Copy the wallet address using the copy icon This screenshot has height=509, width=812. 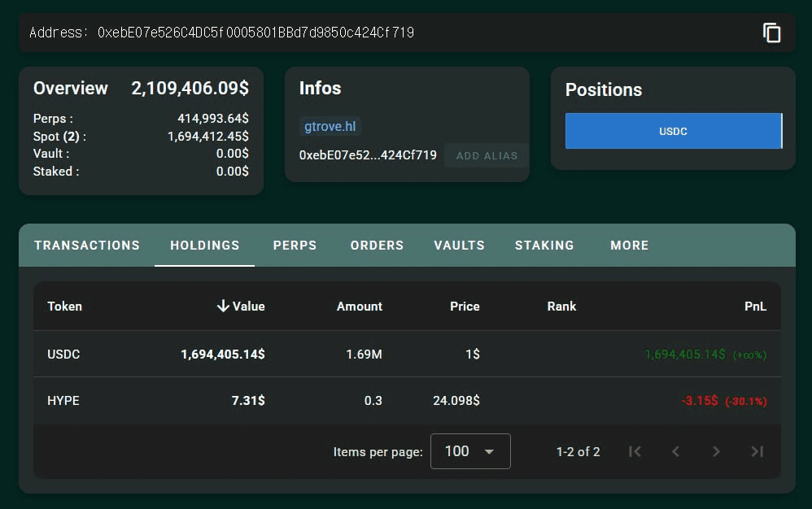[771, 33]
